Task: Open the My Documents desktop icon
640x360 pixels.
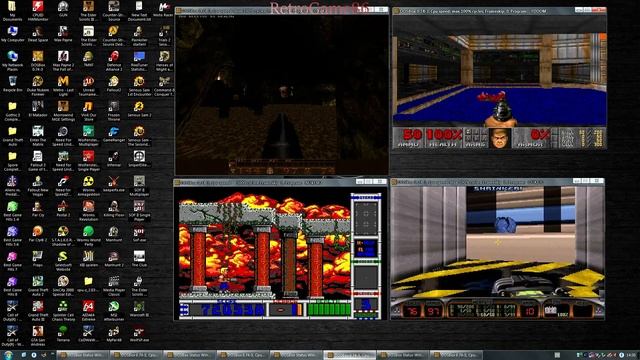Action: [12, 11]
